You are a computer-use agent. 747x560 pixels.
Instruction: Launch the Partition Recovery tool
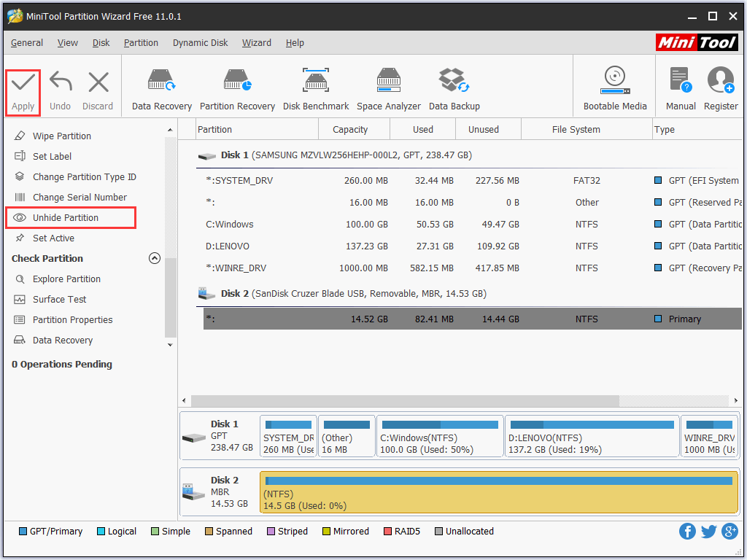[x=237, y=90]
